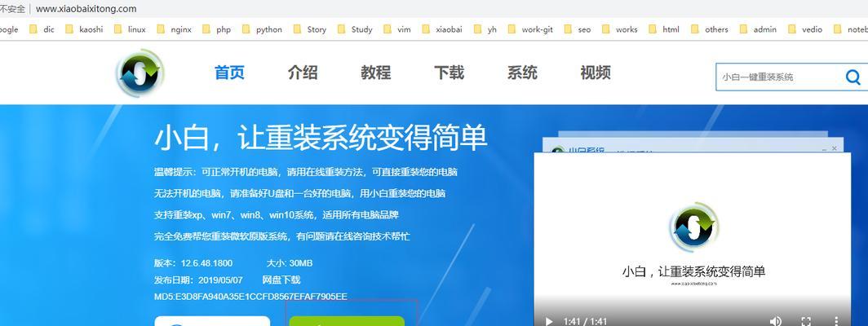The image size is (868, 326).
Task: Click the address bar URL www.xiaobaixitong.com
Action: (x=86, y=9)
